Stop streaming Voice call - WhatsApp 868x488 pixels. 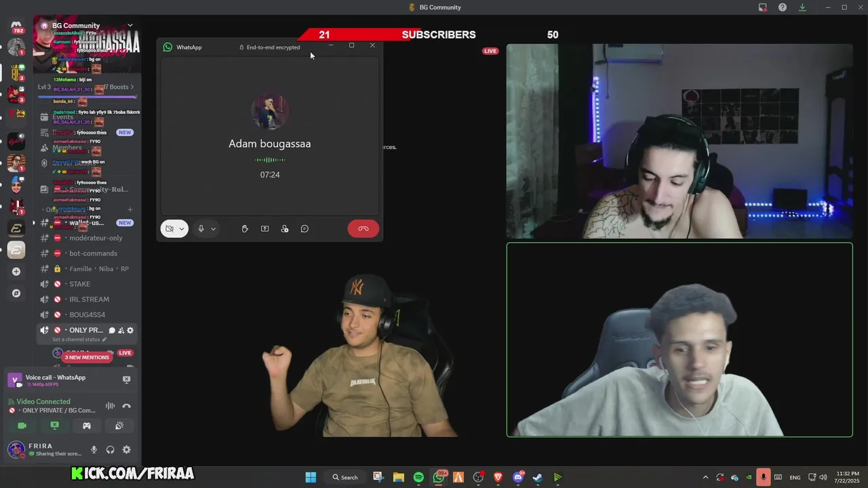coord(126,380)
